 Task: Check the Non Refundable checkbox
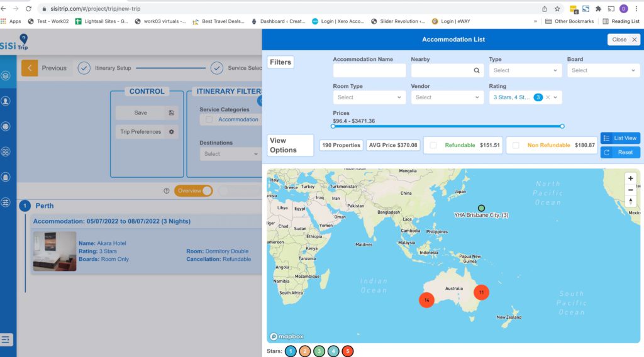[516, 145]
